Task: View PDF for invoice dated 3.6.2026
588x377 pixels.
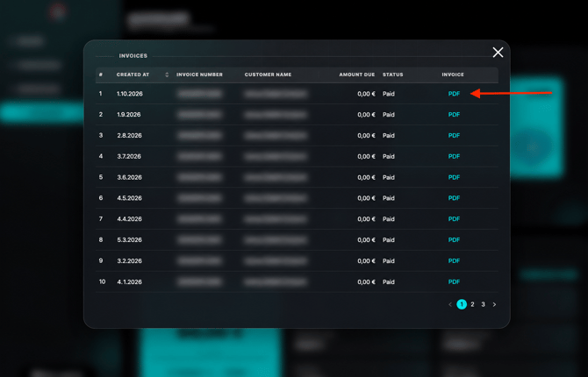Action: [x=454, y=177]
